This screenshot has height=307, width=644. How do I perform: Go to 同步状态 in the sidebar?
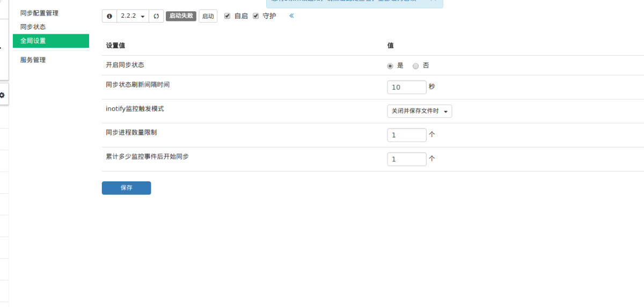[33, 27]
